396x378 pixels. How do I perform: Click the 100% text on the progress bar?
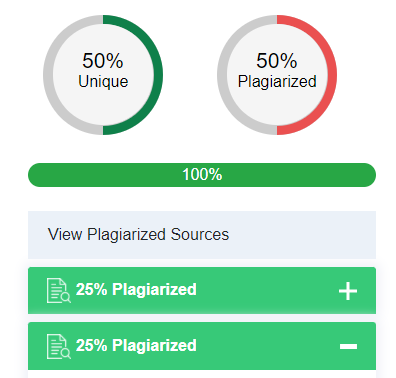[x=202, y=175]
